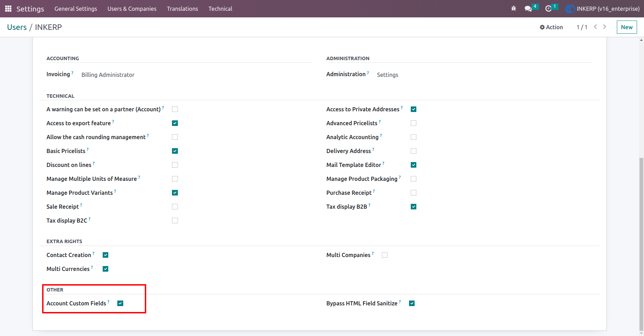Viewport: 644px width, 336px height.
Task: Enable Sale Receipt checkbox
Action: point(175,207)
